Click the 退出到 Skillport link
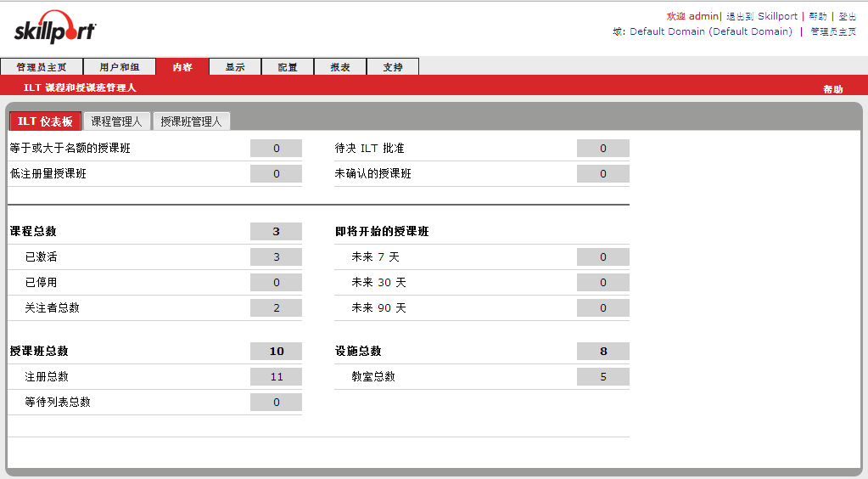This screenshot has height=479, width=868. click(762, 16)
